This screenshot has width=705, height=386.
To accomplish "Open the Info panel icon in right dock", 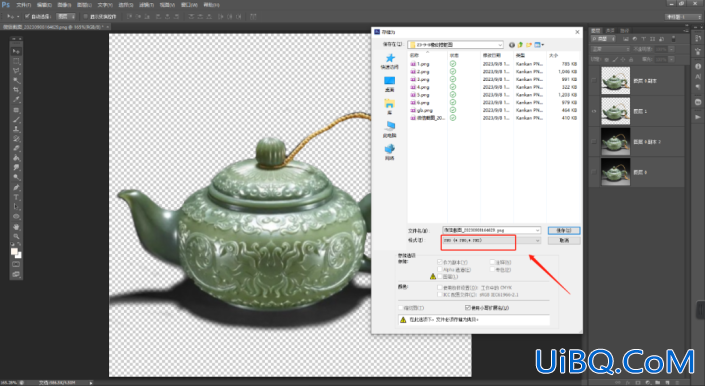I will click(x=698, y=66).
